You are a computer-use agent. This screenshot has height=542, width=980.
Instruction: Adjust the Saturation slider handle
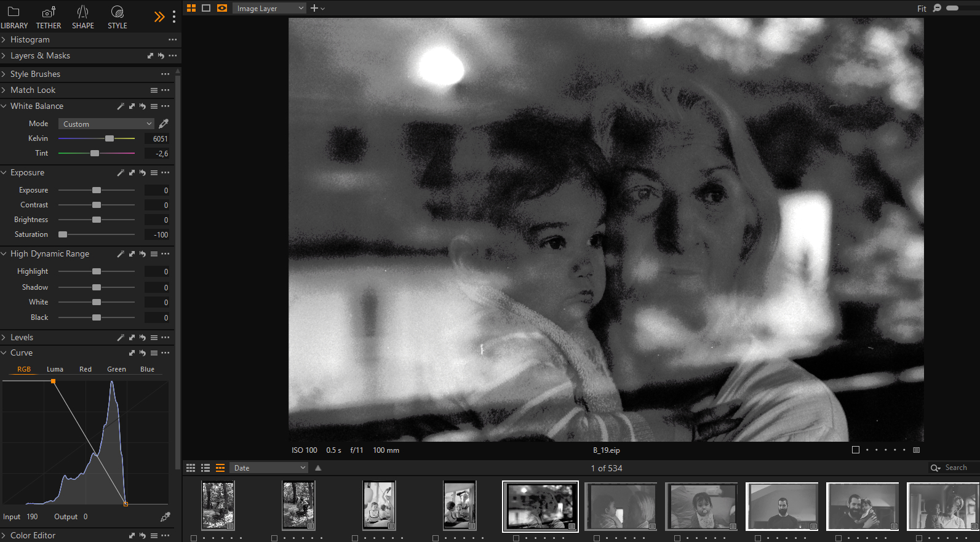(63, 234)
